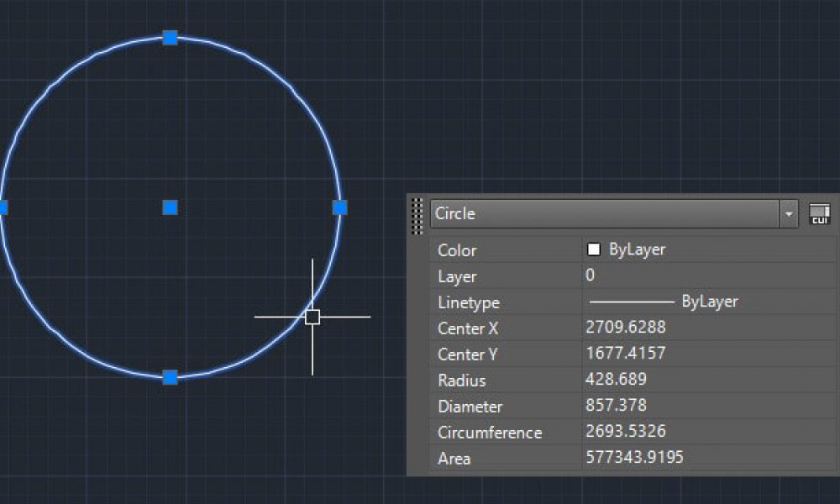Click the white ByLayer color swatch

tap(594, 249)
